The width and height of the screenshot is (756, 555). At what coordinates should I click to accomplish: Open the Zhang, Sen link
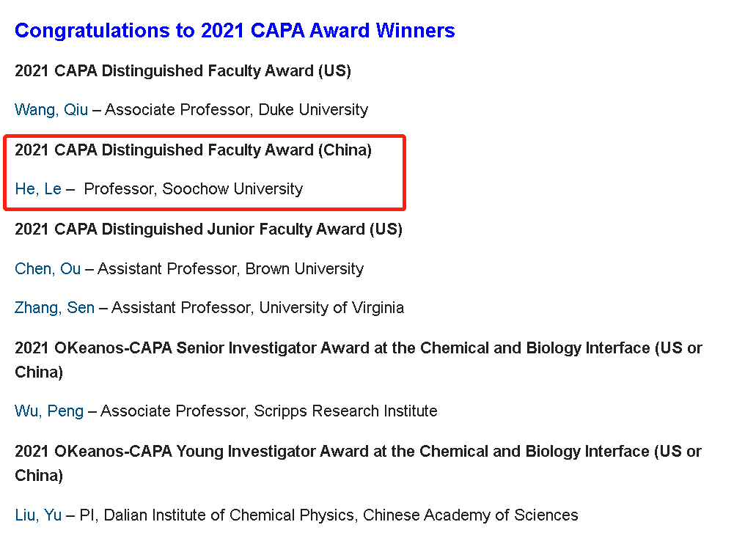pos(54,308)
